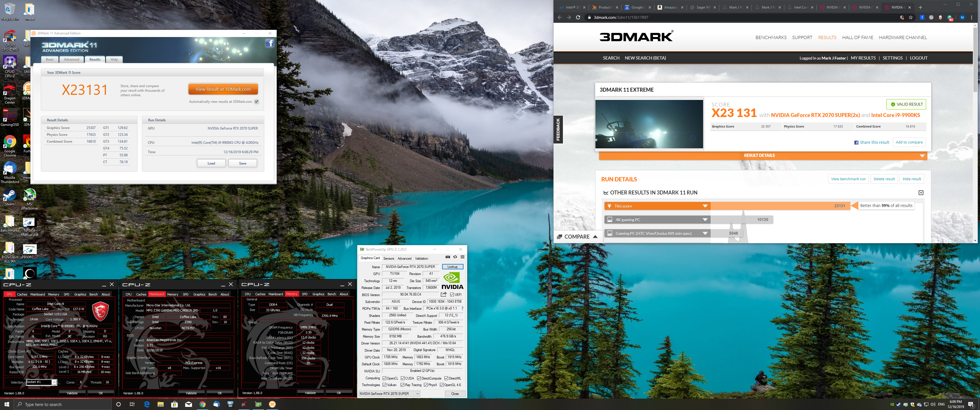This screenshot has height=410, width=980.
Task: Click Add to compare on the 3DMark page
Action: [909, 142]
